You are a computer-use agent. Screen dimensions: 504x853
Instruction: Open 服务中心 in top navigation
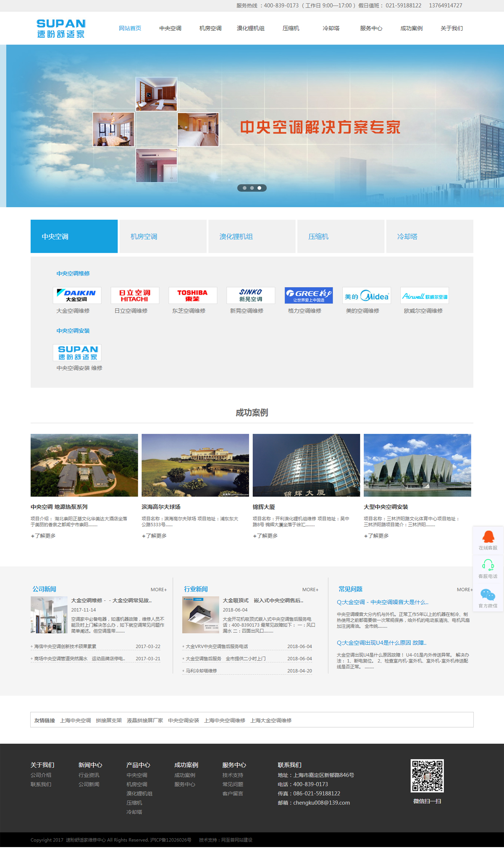coord(371,29)
